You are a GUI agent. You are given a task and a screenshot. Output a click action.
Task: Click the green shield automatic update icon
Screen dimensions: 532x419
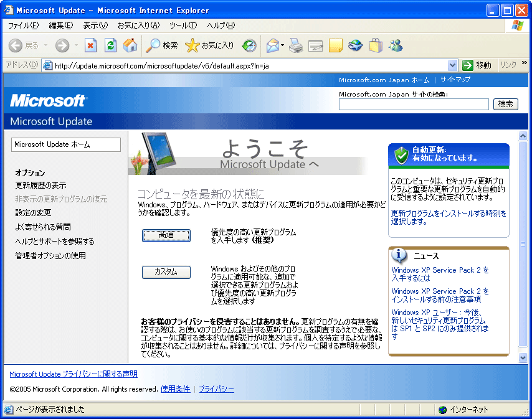tap(401, 156)
